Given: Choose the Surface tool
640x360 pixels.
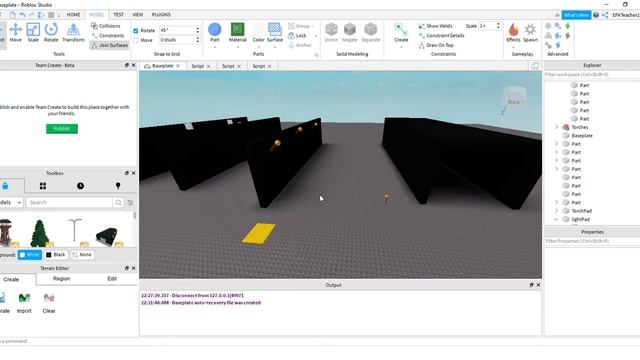Looking at the screenshot, I should [x=275, y=32].
